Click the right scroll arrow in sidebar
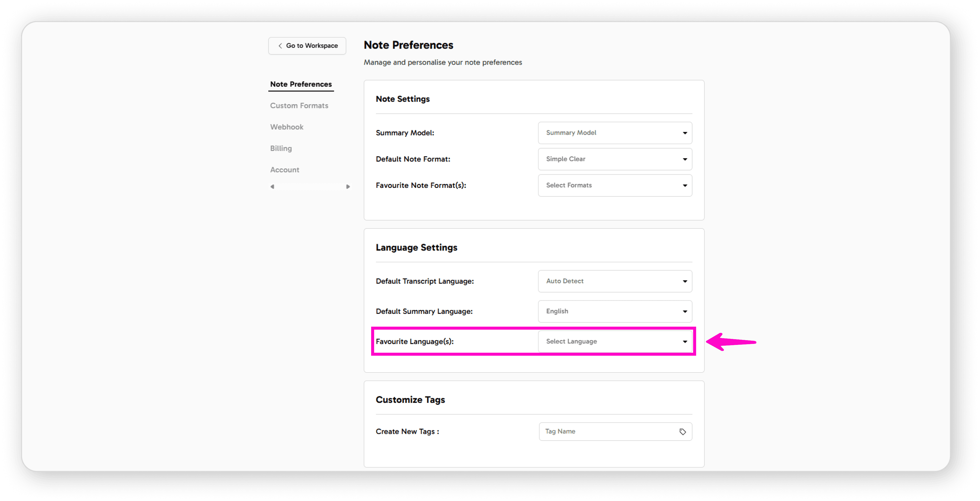 coord(348,187)
